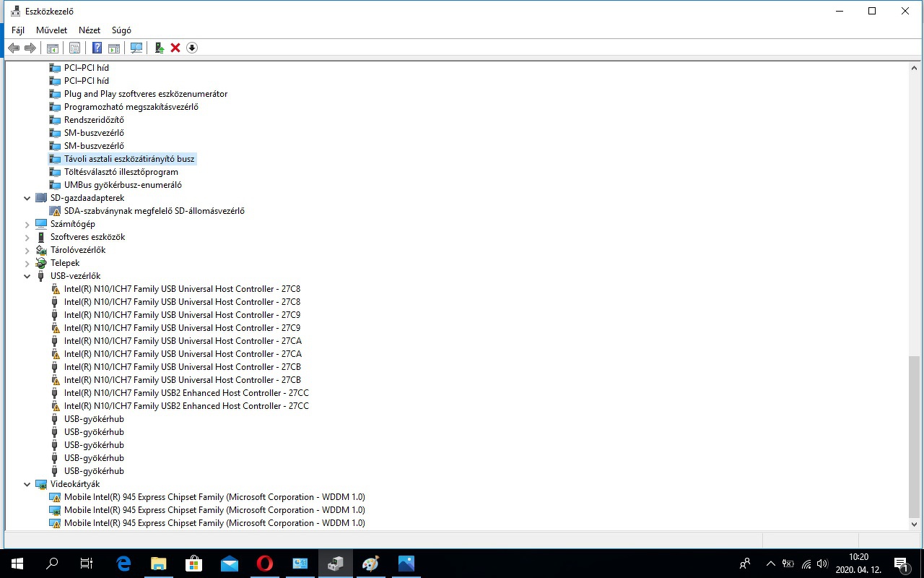
Task: Open the Fájl menu
Action: coord(18,30)
